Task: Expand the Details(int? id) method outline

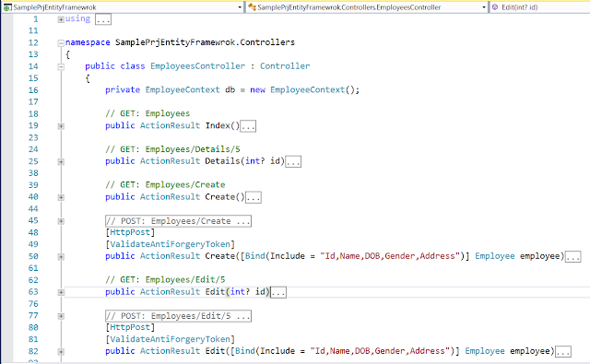Action: (61, 162)
